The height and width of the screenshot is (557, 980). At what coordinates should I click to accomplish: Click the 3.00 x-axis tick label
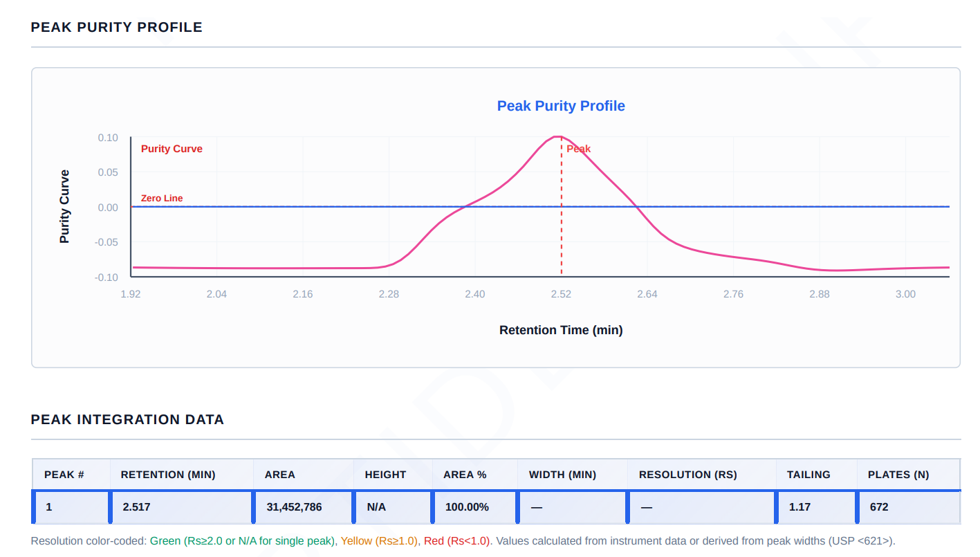[x=905, y=294]
